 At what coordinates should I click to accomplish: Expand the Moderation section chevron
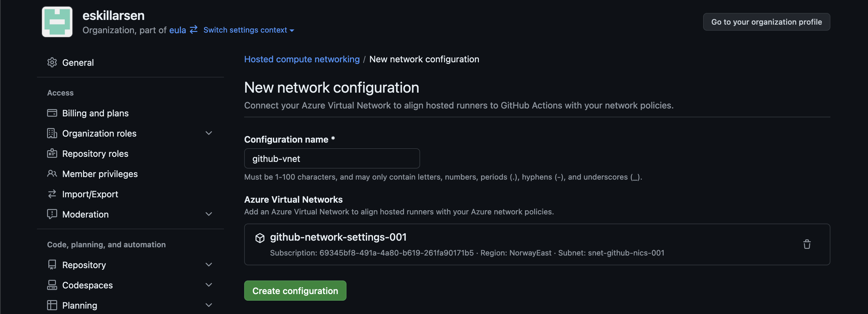click(208, 214)
